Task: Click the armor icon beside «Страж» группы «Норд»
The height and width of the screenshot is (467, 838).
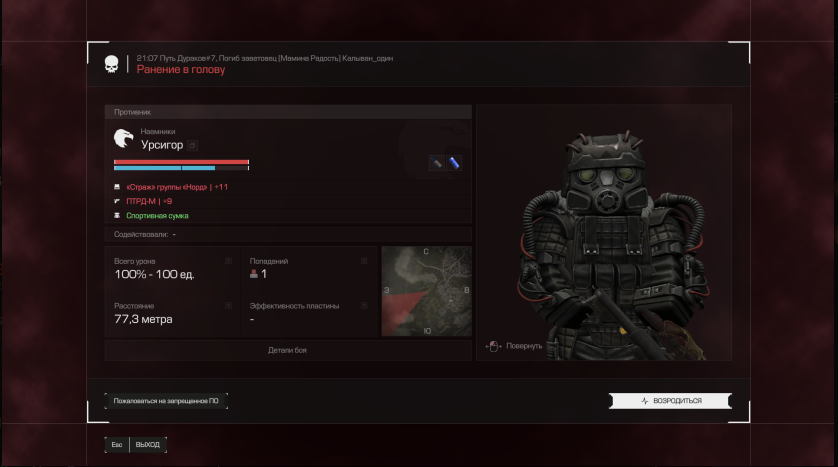Action: 117,187
